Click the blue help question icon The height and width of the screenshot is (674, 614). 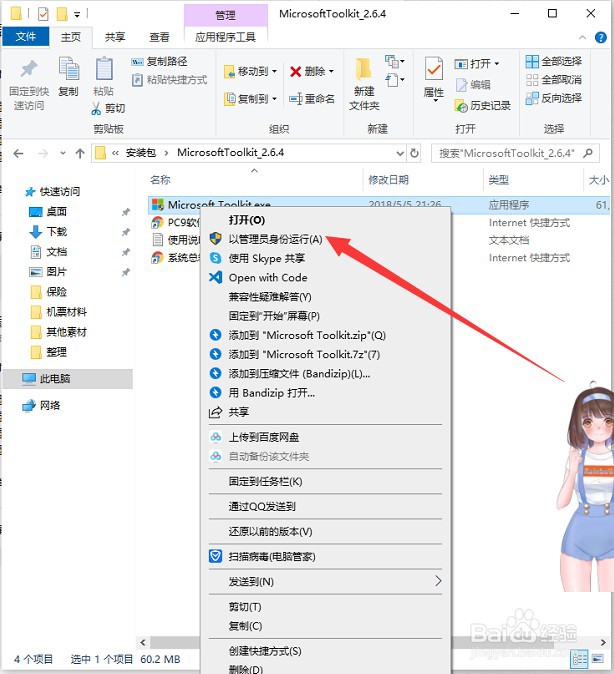601,37
